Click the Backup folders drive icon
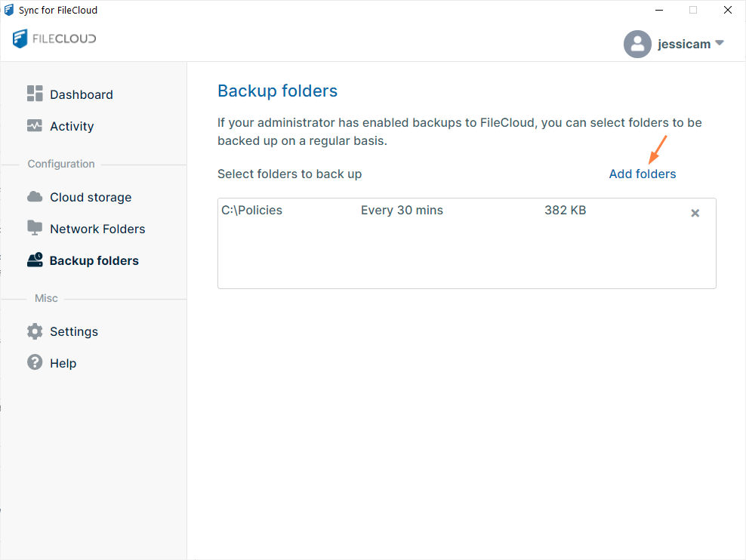Viewport: 746px width, 560px height. click(35, 260)
